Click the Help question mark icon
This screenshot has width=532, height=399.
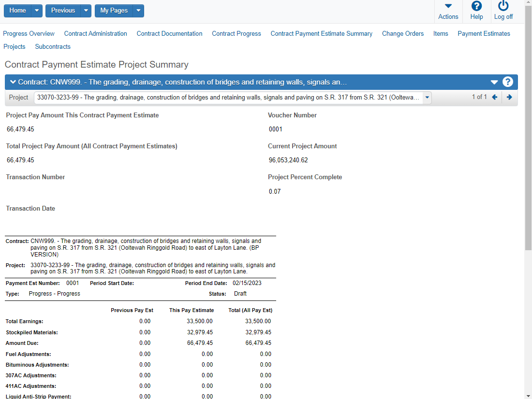[476, 6]
